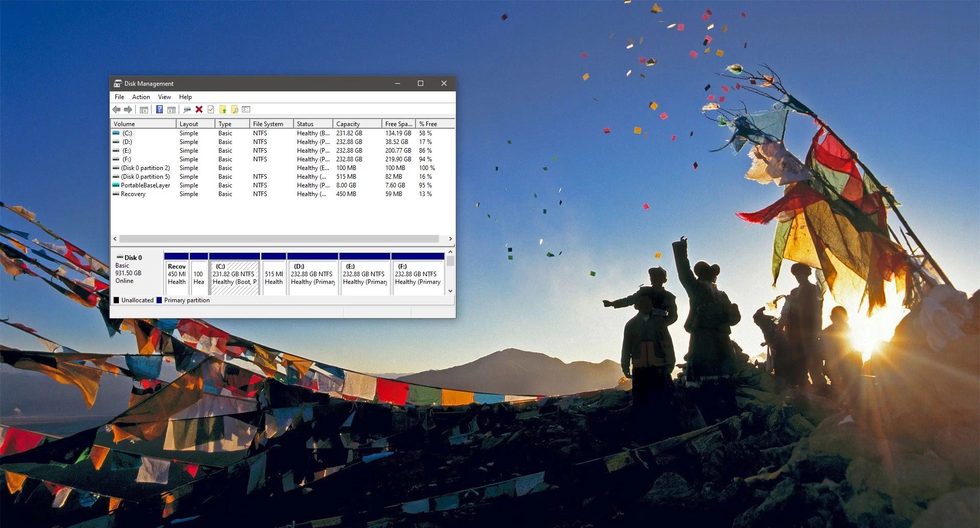Select the (D:) partition block in graphical view

point(312,274)
